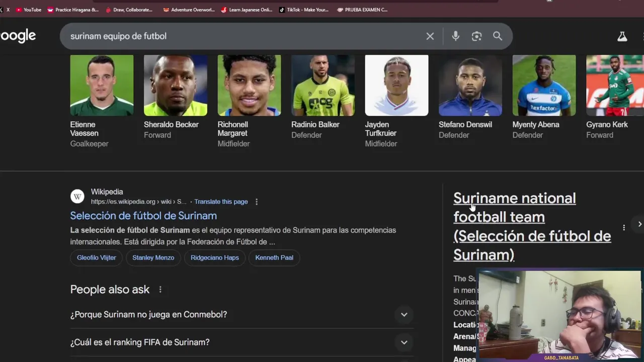Click the magnifying glass search icon
The image size is (644, 362).
point(498,36)
